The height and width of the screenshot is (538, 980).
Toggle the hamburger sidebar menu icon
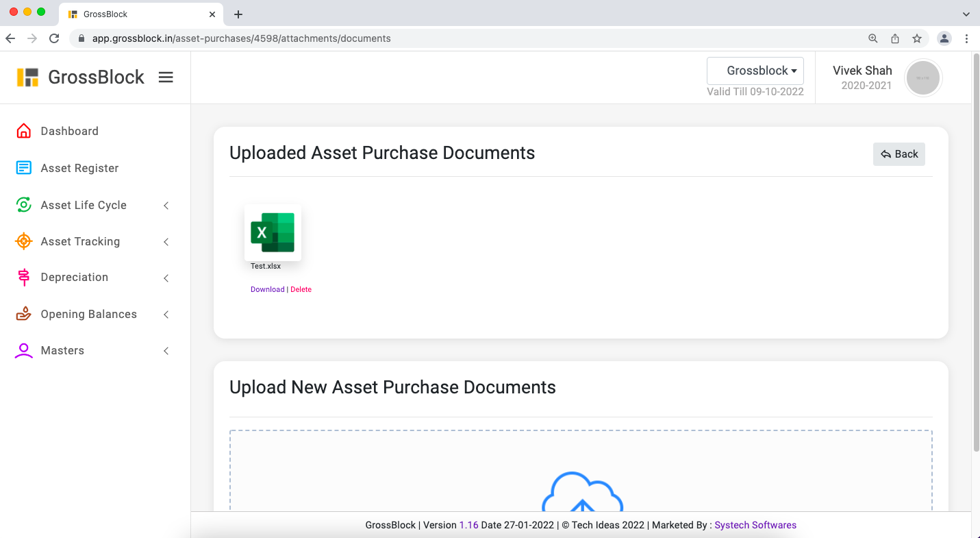166,77
